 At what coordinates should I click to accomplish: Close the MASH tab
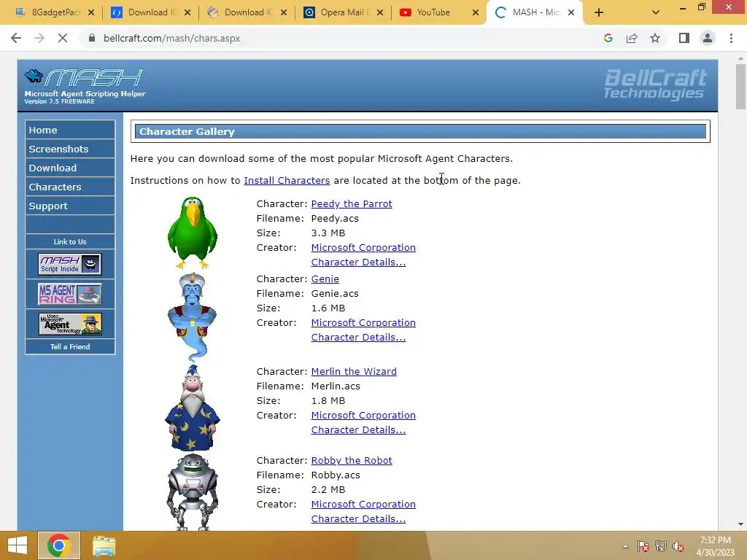click(571, 12)
